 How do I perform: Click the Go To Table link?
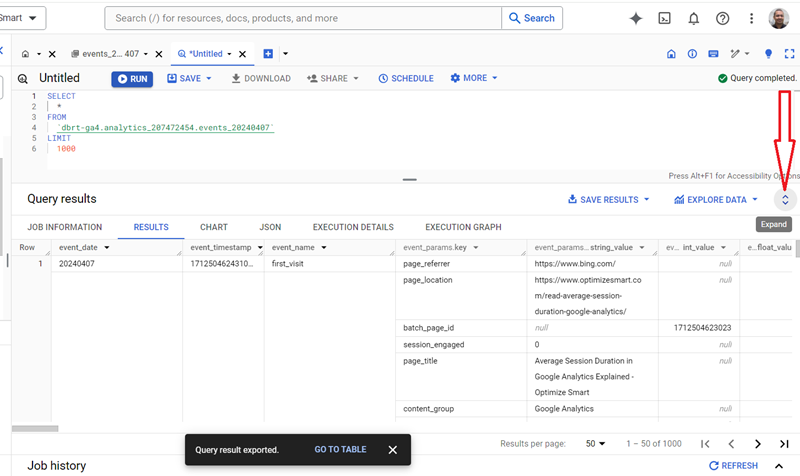(x=340, y=450)
